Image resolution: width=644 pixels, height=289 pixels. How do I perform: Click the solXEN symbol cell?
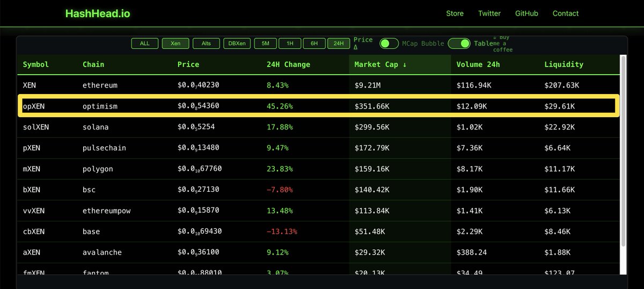click(x=36, y=127)
